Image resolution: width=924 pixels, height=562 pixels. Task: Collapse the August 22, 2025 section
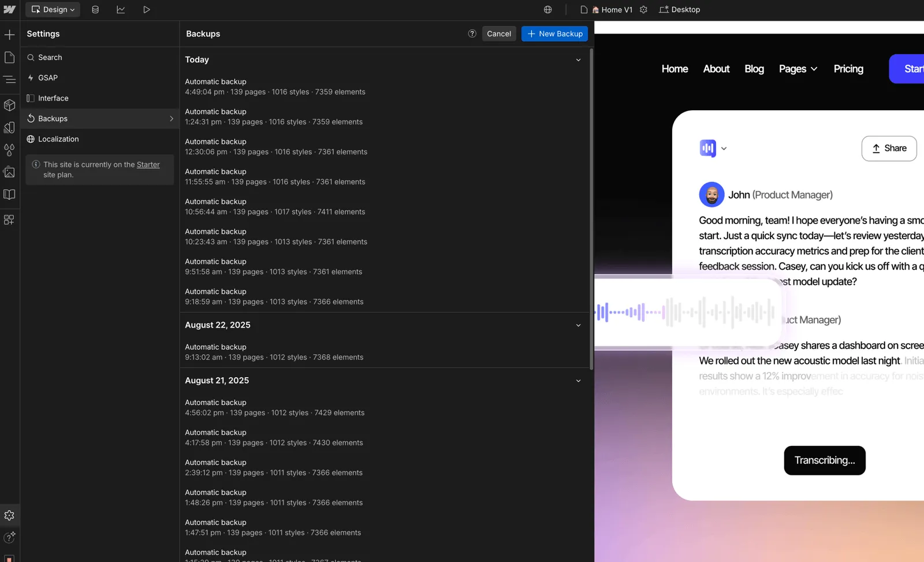(x=578, y=325)
